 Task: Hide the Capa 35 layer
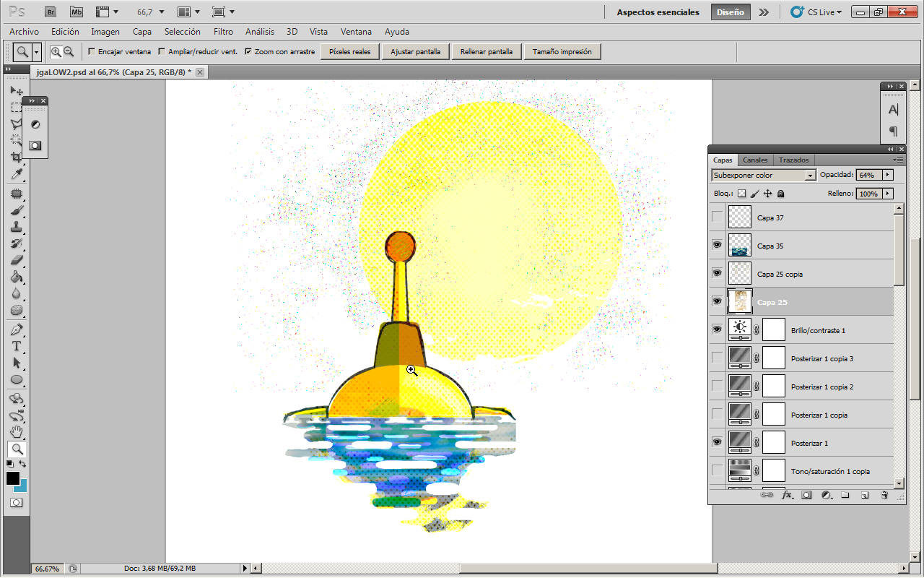pyautogui.click(x=717, y=245)
